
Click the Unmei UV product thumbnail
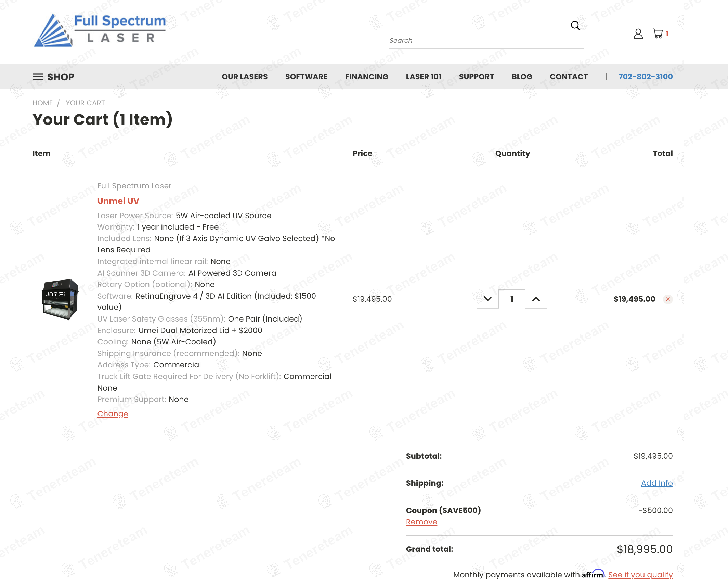pos(60,299)
